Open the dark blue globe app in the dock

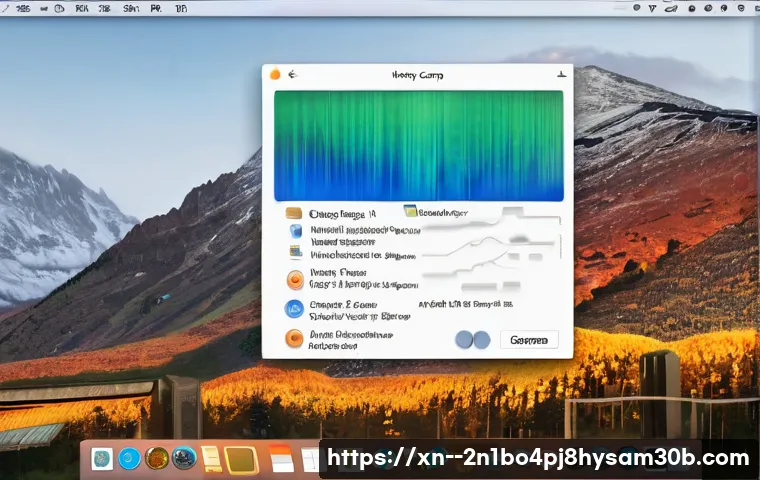click(184, 458)
